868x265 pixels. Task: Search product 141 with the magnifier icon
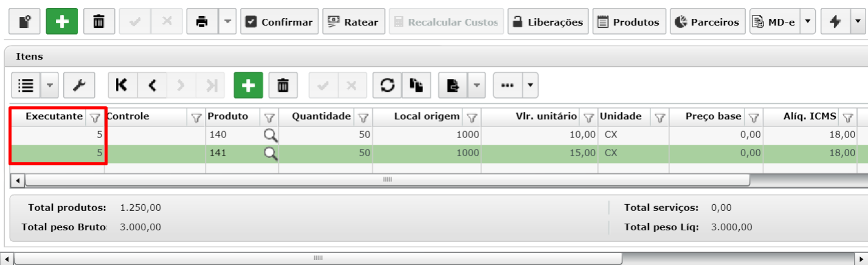coord(270,153)
